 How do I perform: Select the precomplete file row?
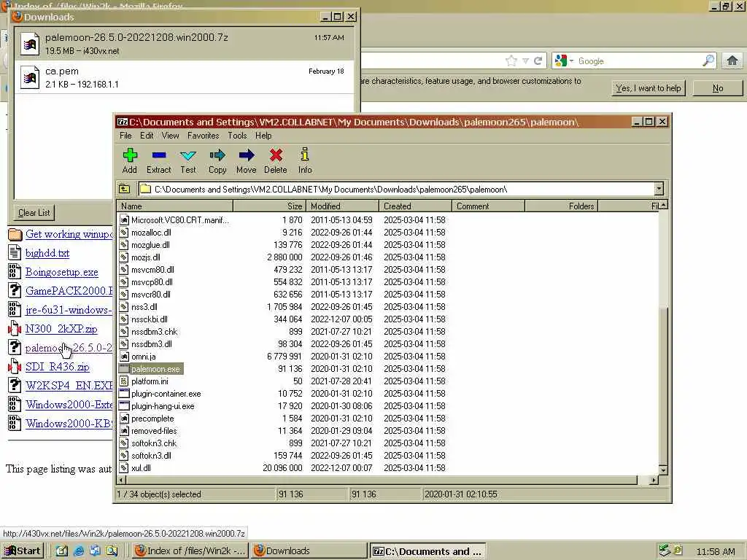click(388, 419)
